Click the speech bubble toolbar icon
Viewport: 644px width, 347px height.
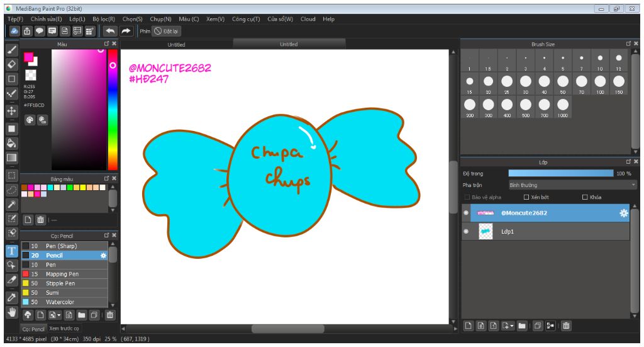pyautogui.click(x=40, y=31)
